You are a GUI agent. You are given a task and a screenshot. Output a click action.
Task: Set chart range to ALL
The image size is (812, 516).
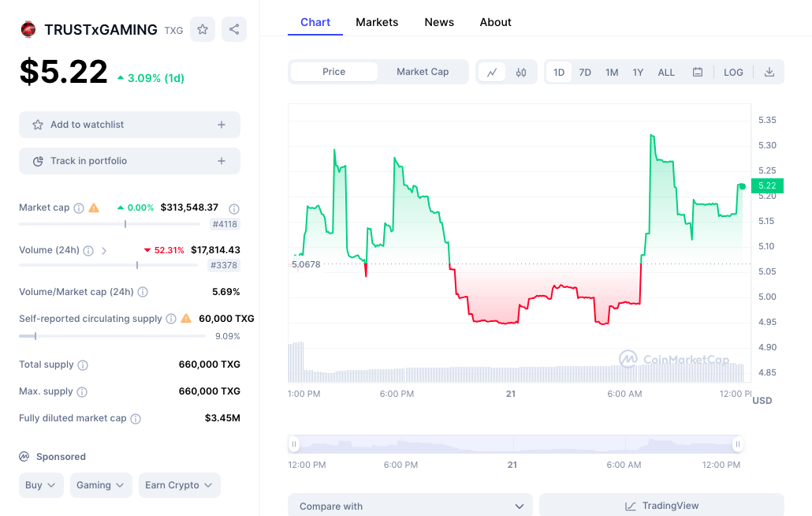[x=666, y=72]
